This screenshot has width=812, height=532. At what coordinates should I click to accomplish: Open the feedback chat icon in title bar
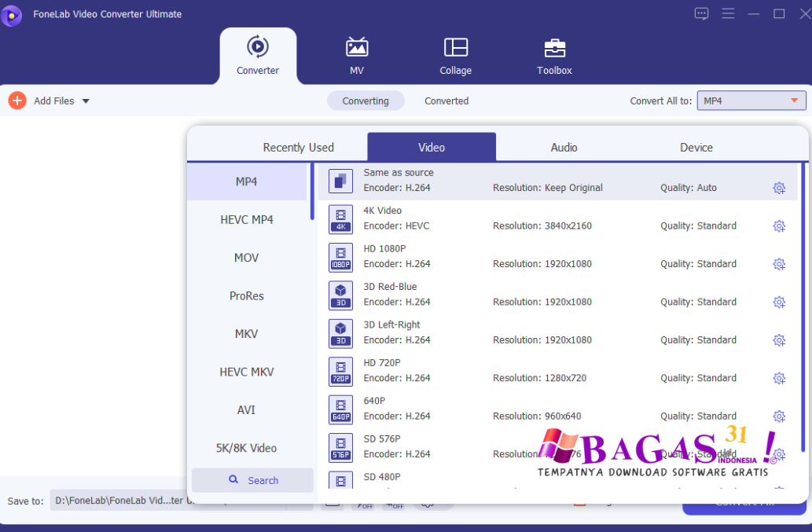click(701, 13)
